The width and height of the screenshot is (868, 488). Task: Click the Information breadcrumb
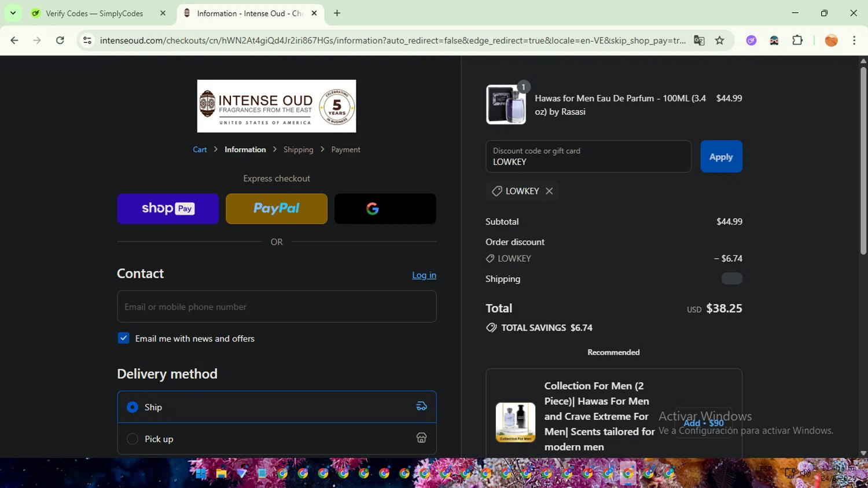click(245, 149)
